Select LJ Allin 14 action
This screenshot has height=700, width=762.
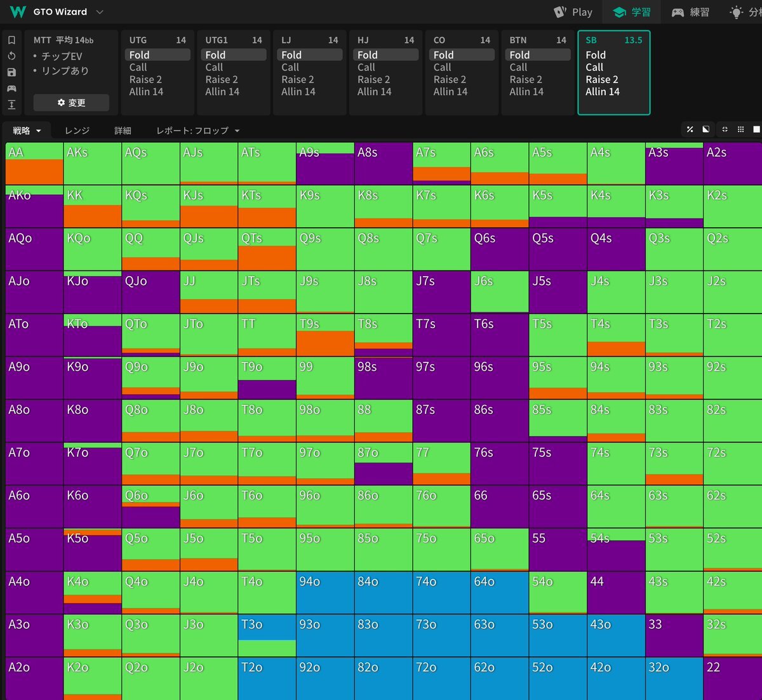click(298, 91)
